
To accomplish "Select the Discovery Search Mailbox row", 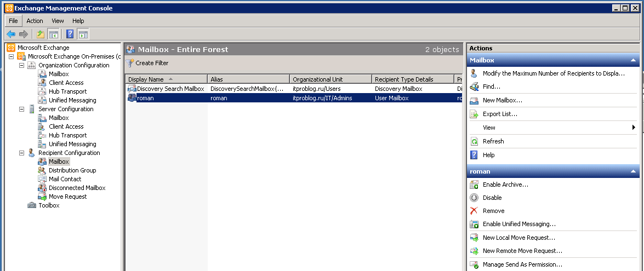I will tap(170, 89).
